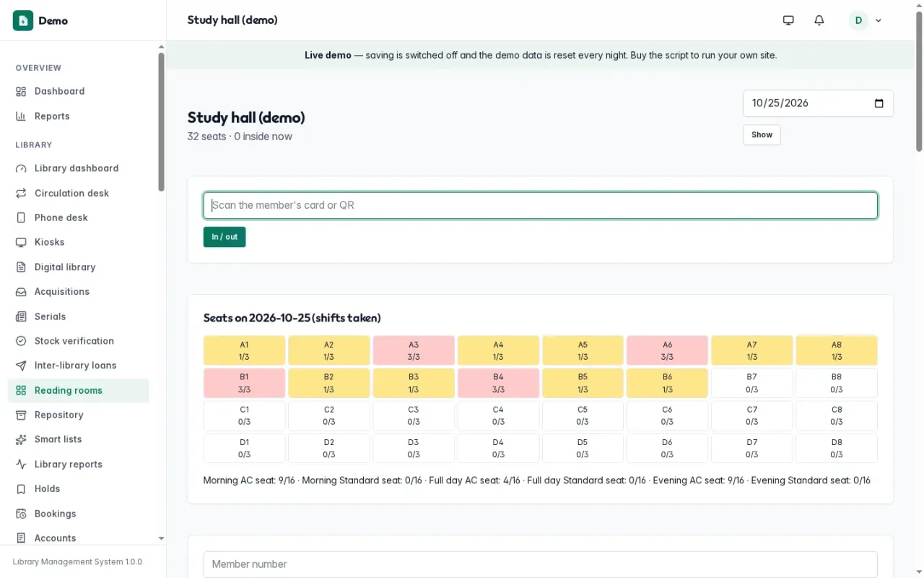Image resolution: width=924 pixels, height=578 pixels.
Task: Click the page vertical scrollbar thumb
Action: (919, 81)
